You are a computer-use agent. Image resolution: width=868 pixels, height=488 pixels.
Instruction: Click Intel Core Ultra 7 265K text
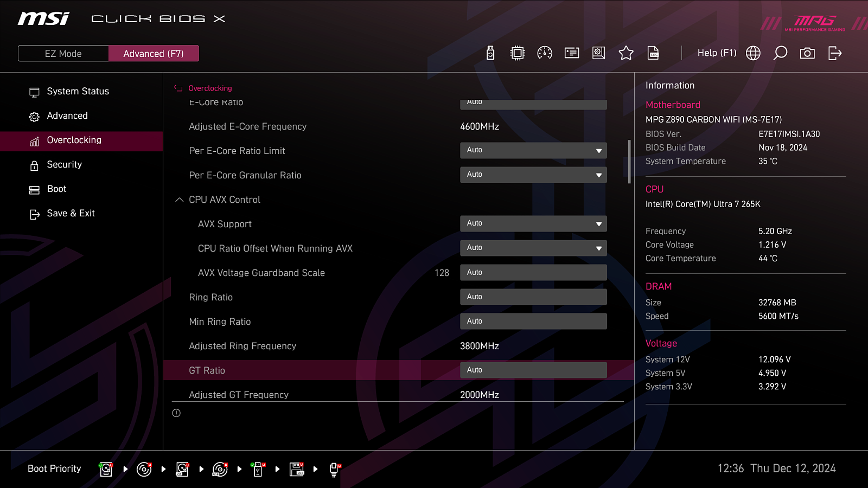click(703, 204)
